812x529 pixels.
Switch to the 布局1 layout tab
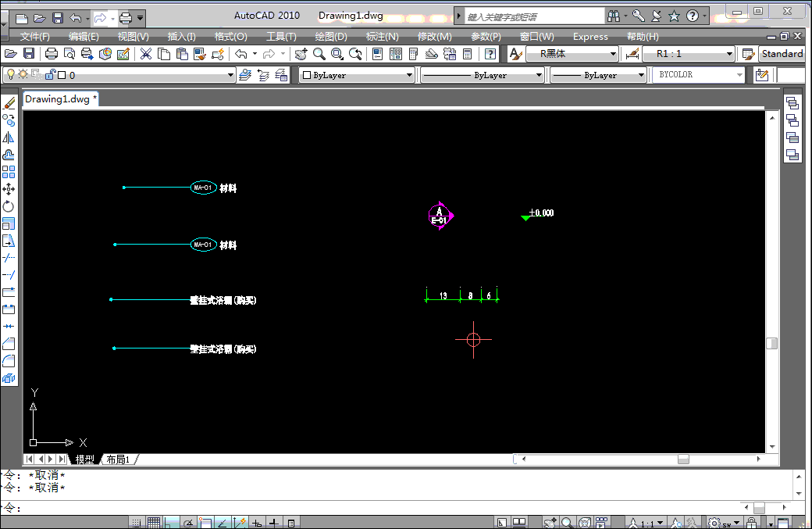tap(118, 459)
